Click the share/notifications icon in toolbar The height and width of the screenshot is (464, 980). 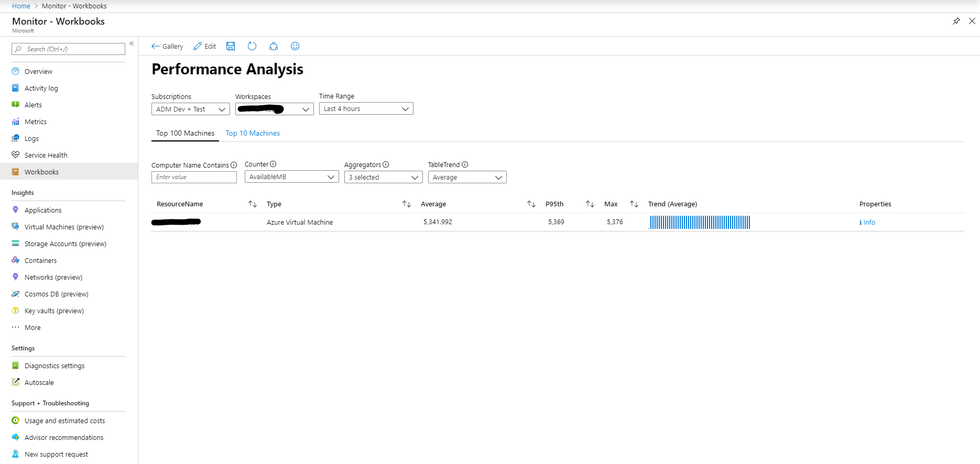274,46
